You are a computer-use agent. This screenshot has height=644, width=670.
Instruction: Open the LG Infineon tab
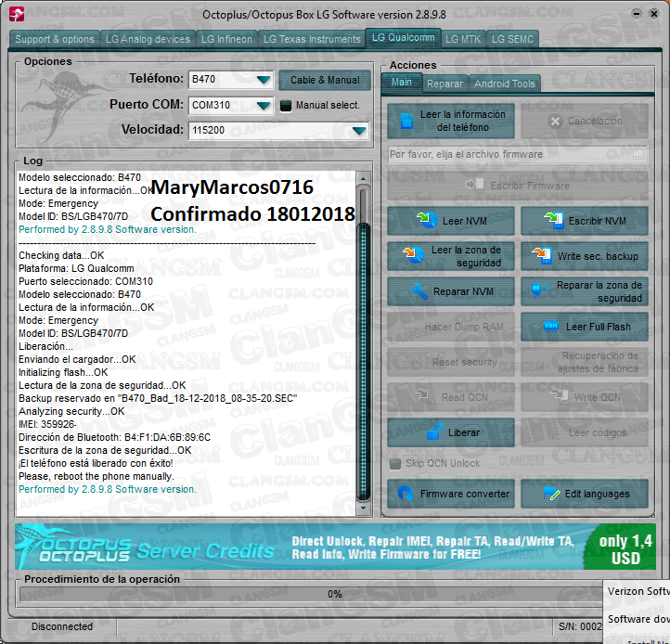coord(226,39)
